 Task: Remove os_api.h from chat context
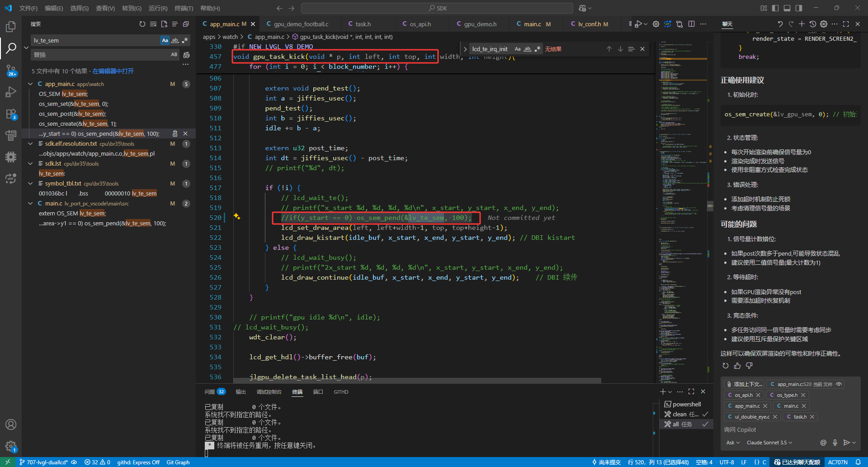[758, 395]
